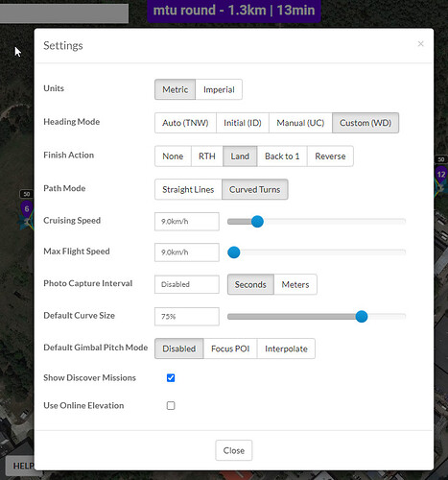Toggle Show Discover Missions checkbox
The width and height of the screenshot is (448, 480).
(171, 378)
